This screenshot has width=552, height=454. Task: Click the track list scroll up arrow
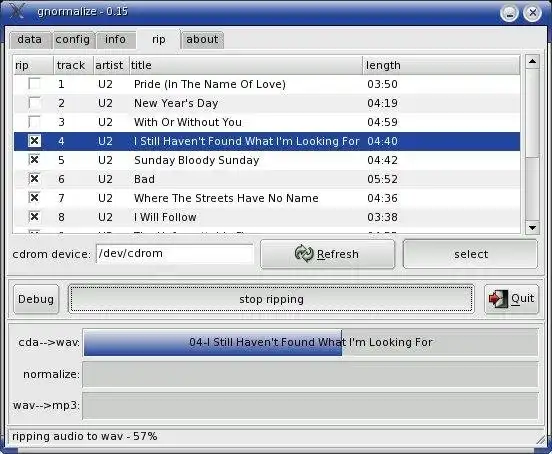coord(532,62)
